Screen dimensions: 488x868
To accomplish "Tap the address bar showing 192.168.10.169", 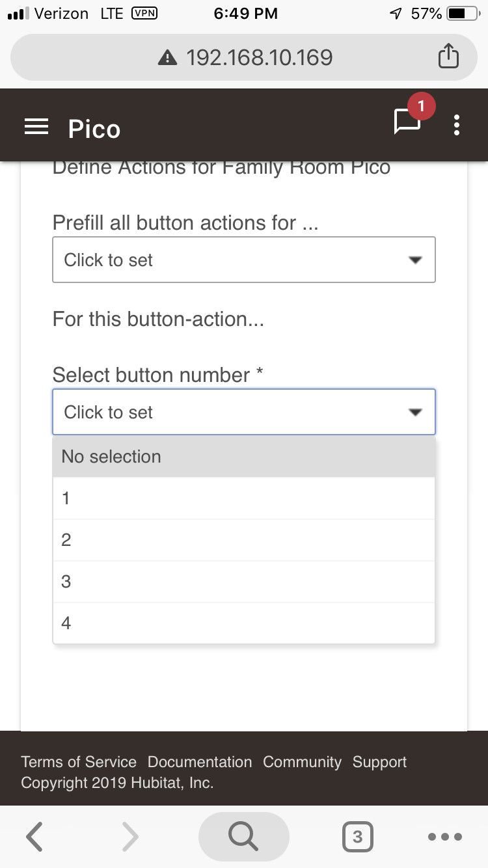I will click(244, 57).
